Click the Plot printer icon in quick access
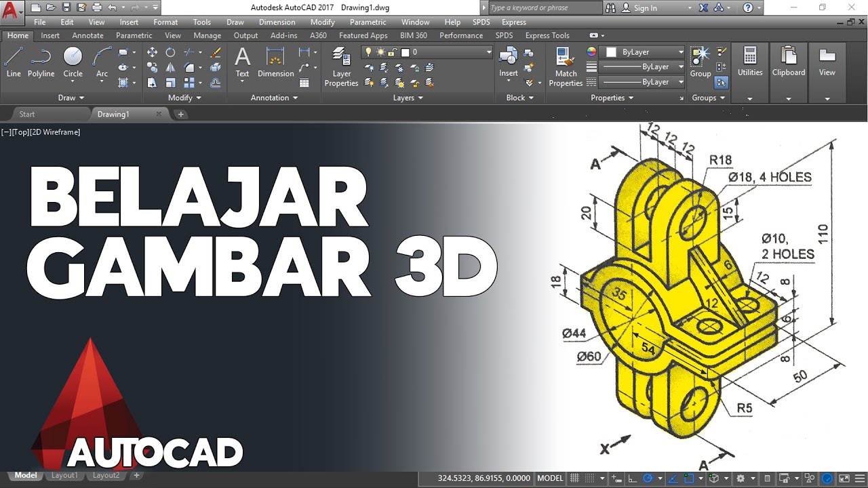Image resolution: width=868 pixels, height=488 pixels. [x=96, y=7]
